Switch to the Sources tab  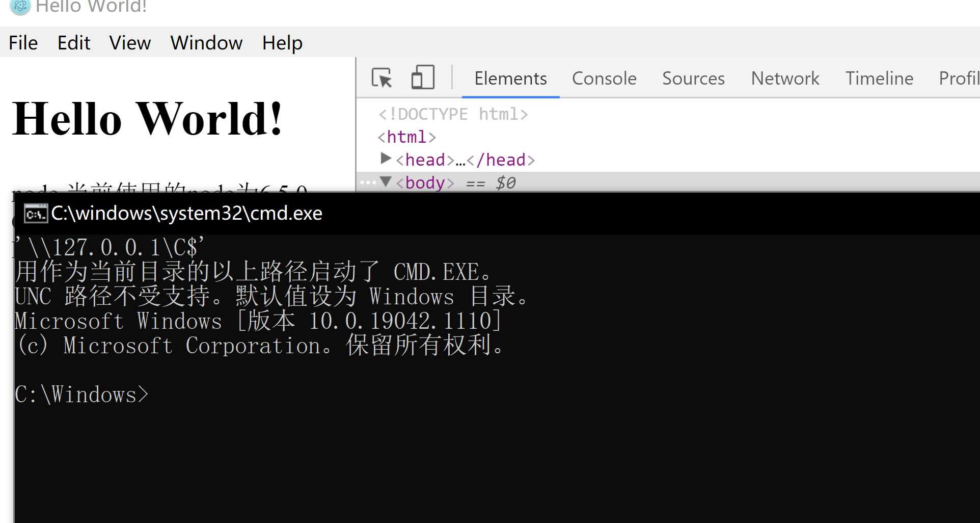(x=693, y=78)
